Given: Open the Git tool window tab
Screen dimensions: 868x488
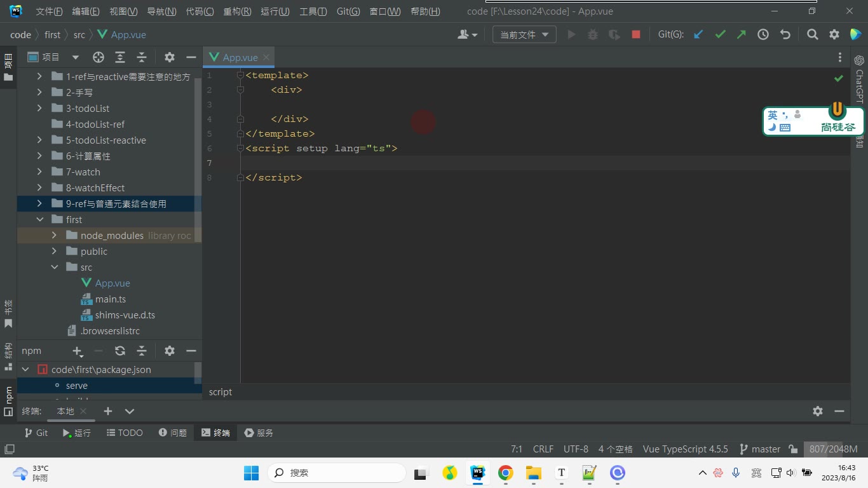Looking at the screenshot, I should click(36, 433).
